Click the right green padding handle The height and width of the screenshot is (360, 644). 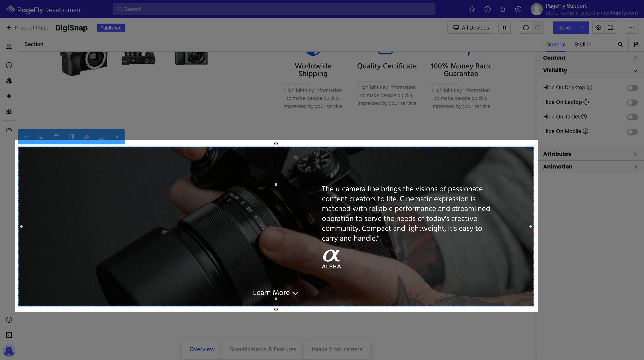[531, 227]
